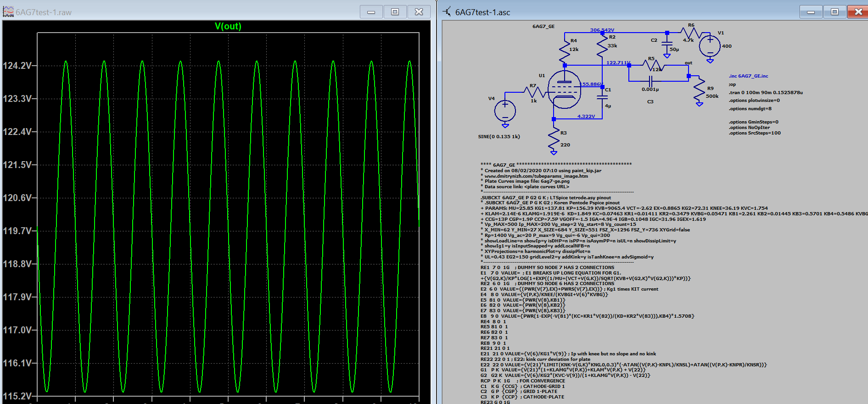This screenshot has height=404, width=868.
Task: Click the 6AG7_GE tube model label above U1
Action: (x=543, y=27)
